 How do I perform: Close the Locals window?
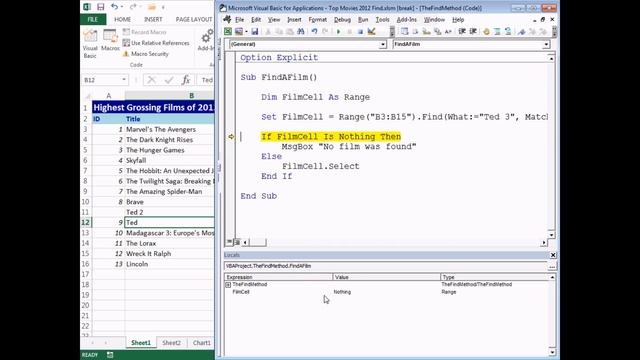point(553,255)
